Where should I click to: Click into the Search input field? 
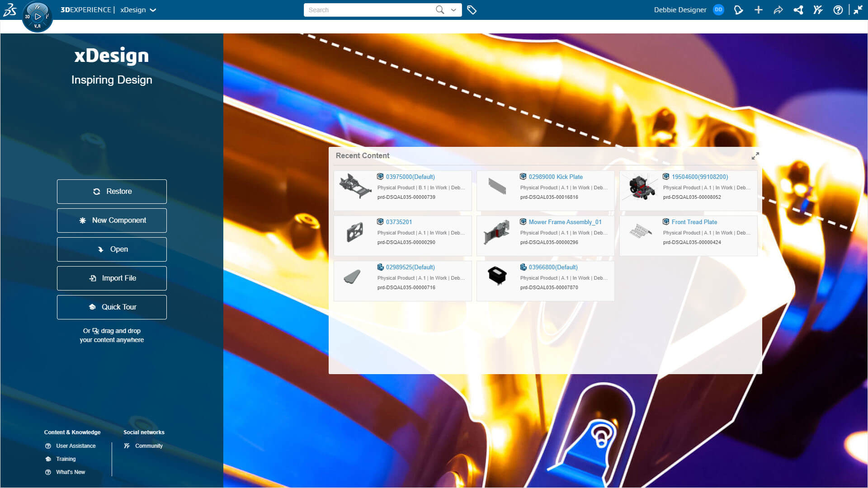pos(369,10)
